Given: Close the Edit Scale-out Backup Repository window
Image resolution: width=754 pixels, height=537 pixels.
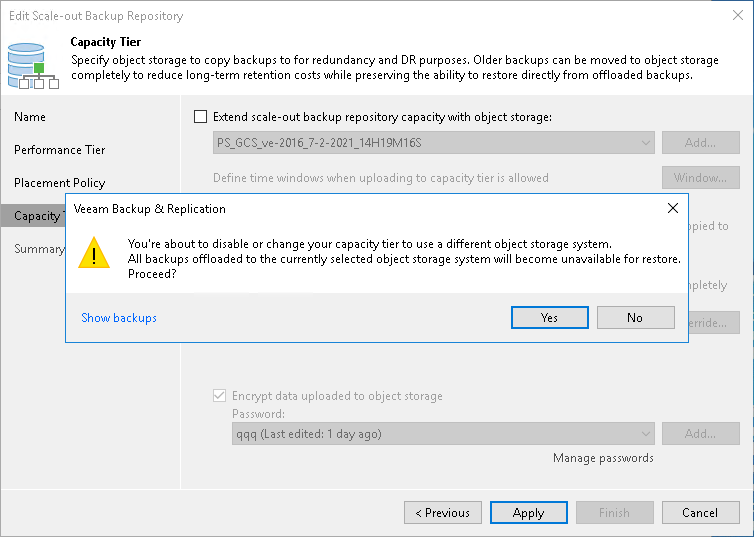Looking at the screenshot, I should [737, 16].
